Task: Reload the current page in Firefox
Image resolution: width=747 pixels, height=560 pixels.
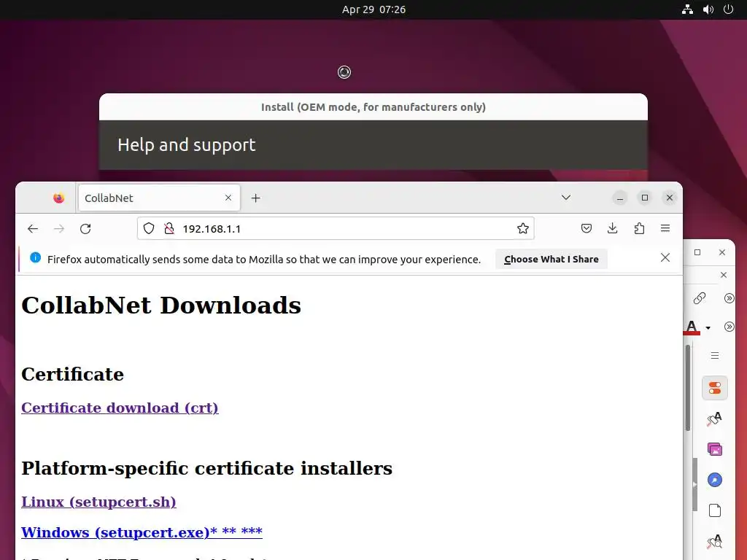Action: (85, 229)
